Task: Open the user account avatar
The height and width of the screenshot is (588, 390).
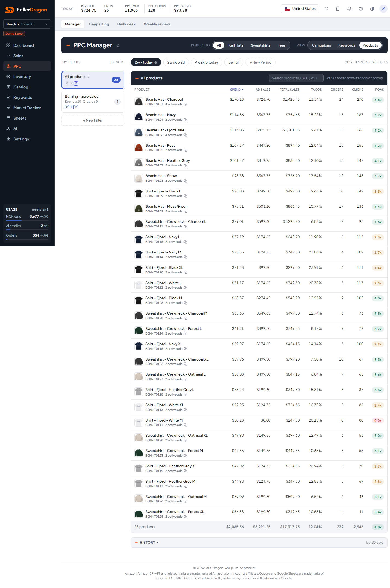Action: tap(383, 9)
